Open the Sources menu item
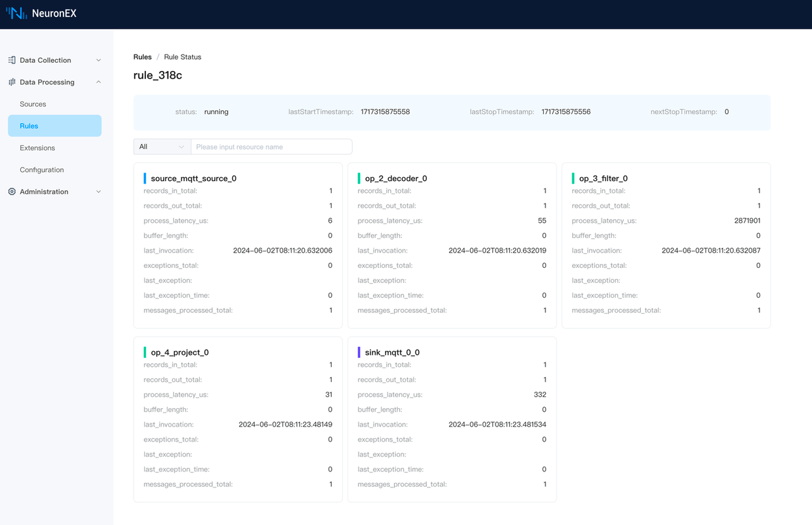 (33, 104)
